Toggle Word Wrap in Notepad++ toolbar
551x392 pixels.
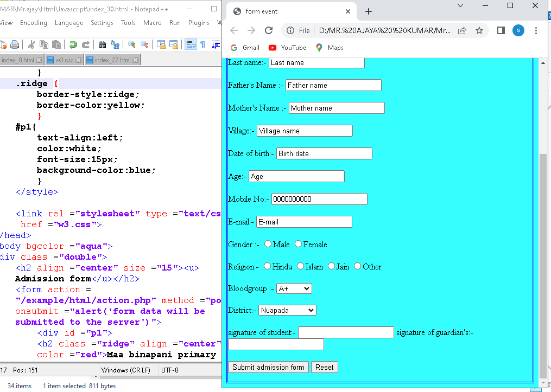[191, 44]
